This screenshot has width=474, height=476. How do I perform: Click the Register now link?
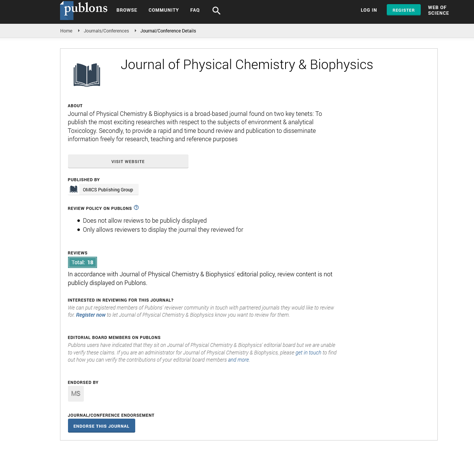[91, 315]
